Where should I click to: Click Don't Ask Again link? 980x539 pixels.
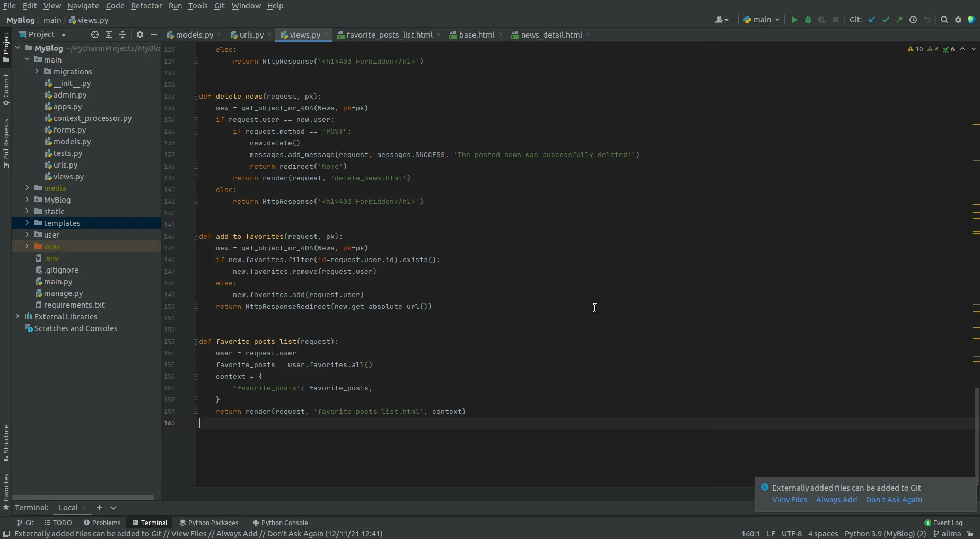click(x=894, y=500)
